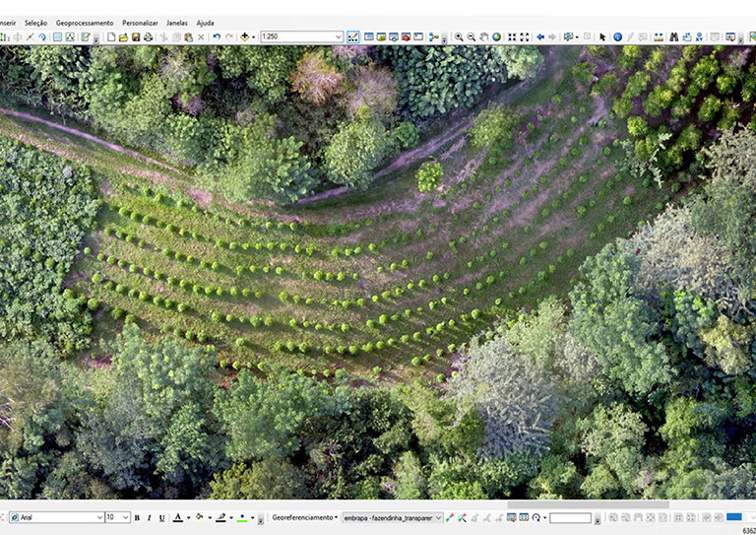This screenshot has width=756, height=535.
Task: Go back to previous extent arrow
Action: click(540, 37)
